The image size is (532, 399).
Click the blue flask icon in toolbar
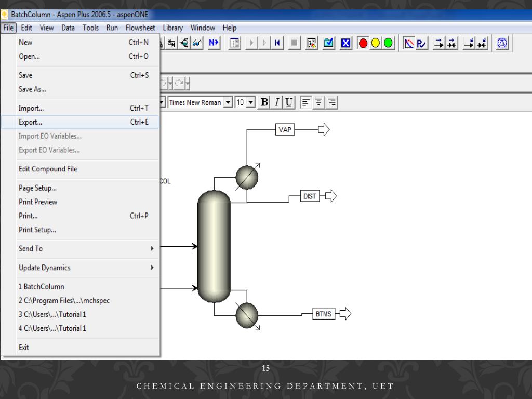(502, 43)
